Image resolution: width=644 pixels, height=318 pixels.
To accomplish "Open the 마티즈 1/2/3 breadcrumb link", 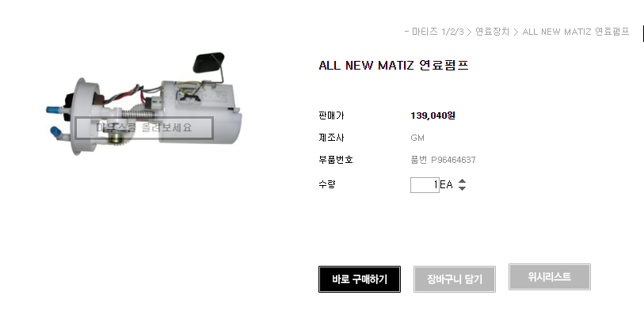I will [438, 32].
